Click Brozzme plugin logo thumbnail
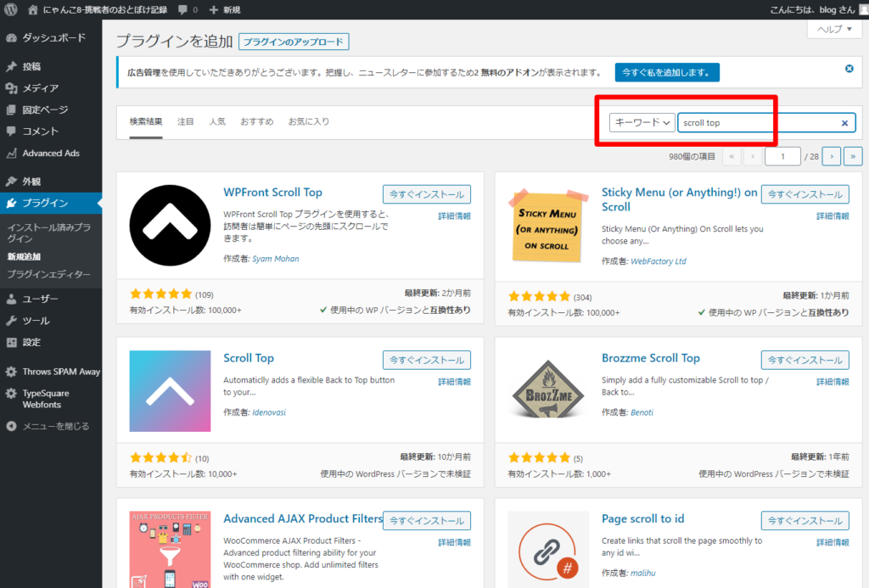Screen dimensions: 869x588 click(x=548, y=390)
